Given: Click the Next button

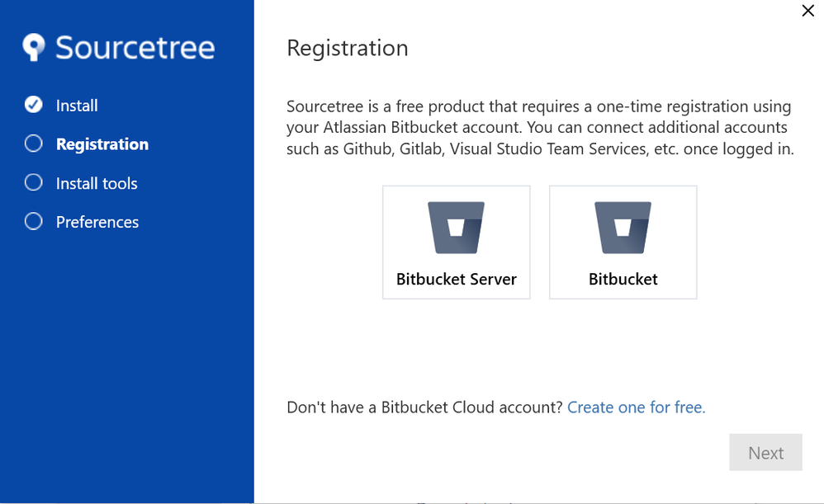Looking at the screenshot, I should 765,452.
